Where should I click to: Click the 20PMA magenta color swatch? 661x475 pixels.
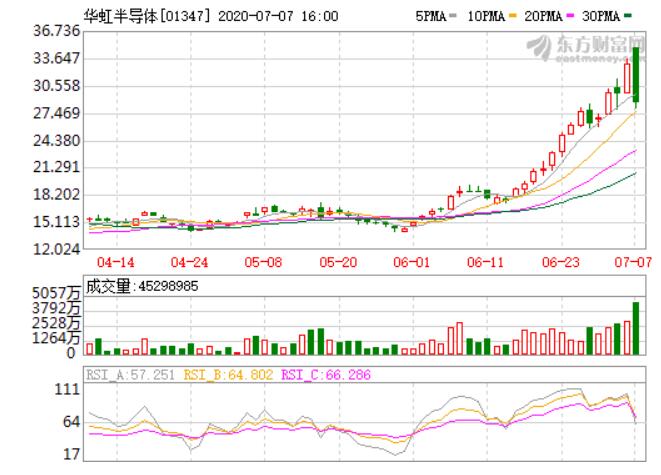click(570, 16)
